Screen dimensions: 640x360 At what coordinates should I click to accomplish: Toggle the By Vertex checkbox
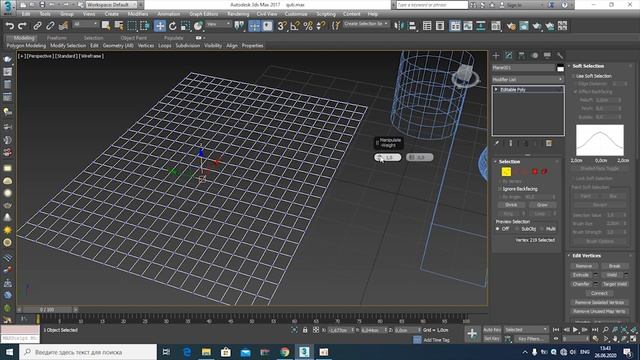point(500,181)
